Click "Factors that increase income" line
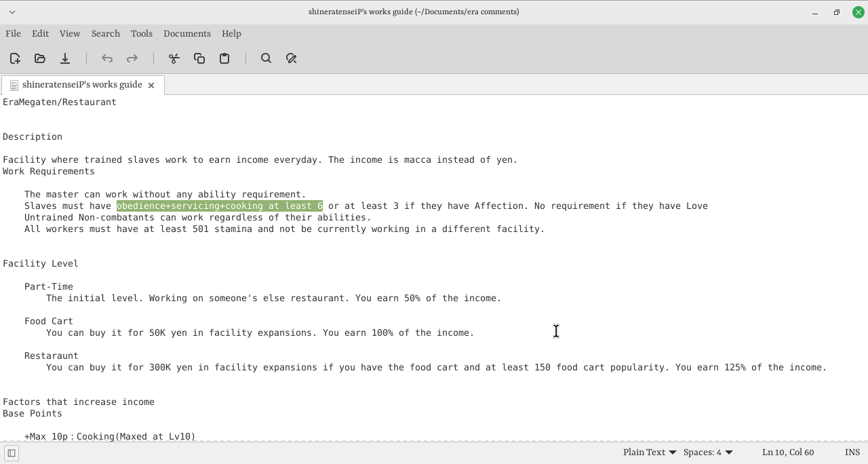Image resolution: width=868 pixels, height=464 pixels. click(79, 402)
